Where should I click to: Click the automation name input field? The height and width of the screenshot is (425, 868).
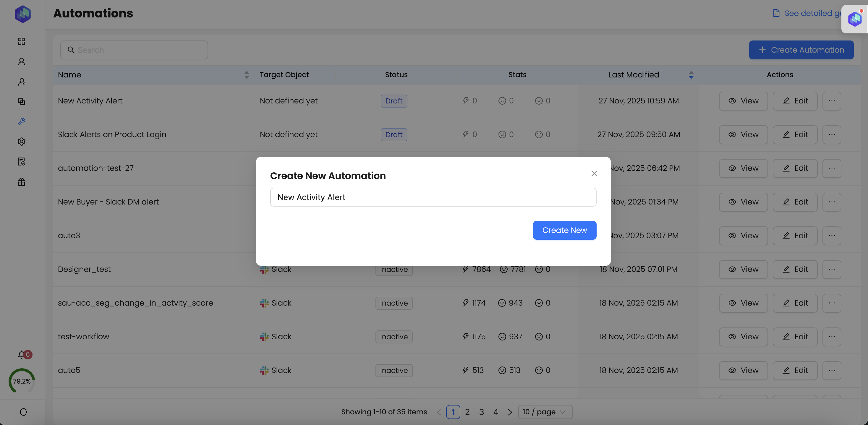pyautogui.click(x=433, y=197)
